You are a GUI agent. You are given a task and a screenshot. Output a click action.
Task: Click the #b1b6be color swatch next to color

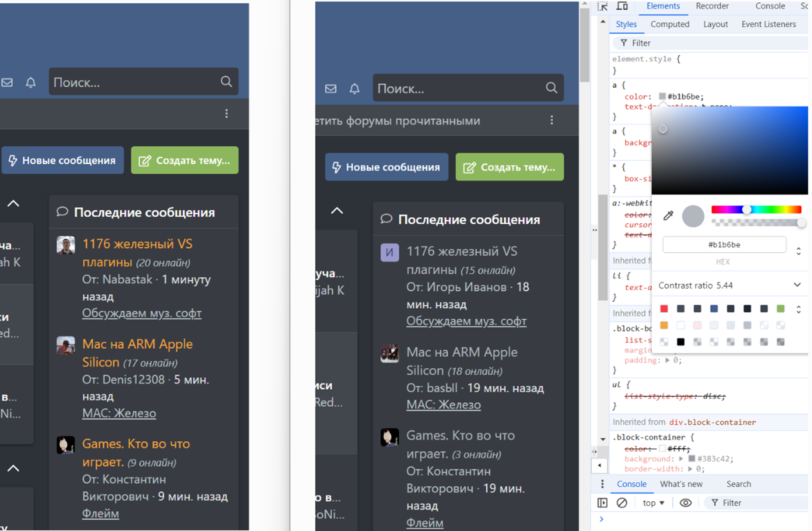click(662, 97)
